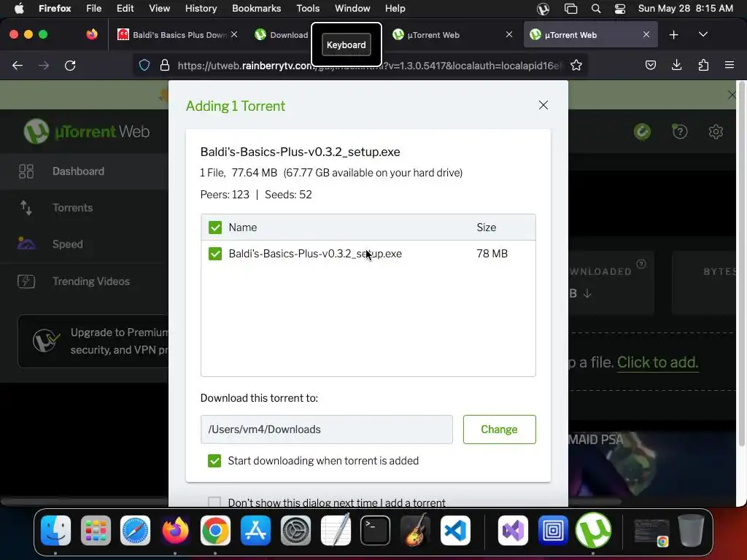Open the Tools menu

point(308,9)
